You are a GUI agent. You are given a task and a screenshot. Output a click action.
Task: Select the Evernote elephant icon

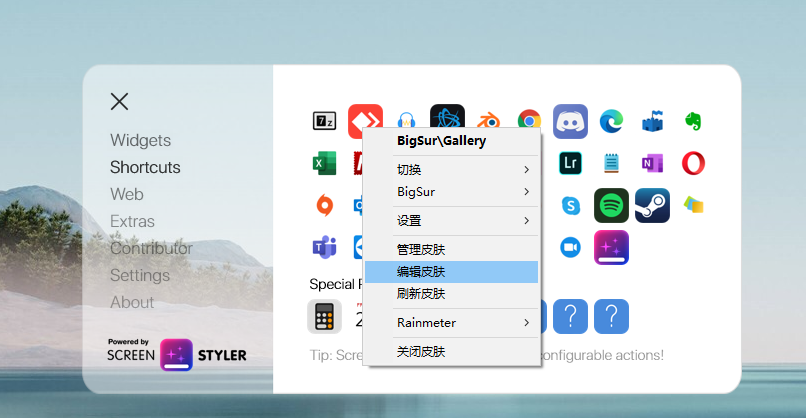click(693, 121)
